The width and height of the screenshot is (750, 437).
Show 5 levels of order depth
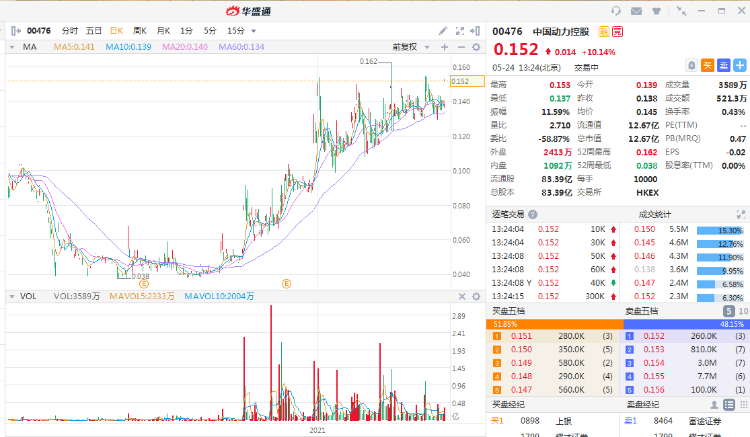[728, 311]
